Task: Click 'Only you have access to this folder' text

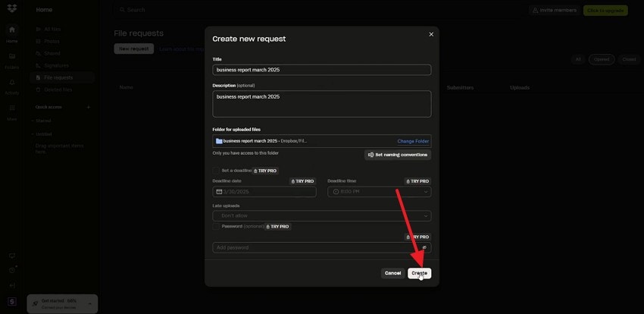Action: tap(245, 153)
